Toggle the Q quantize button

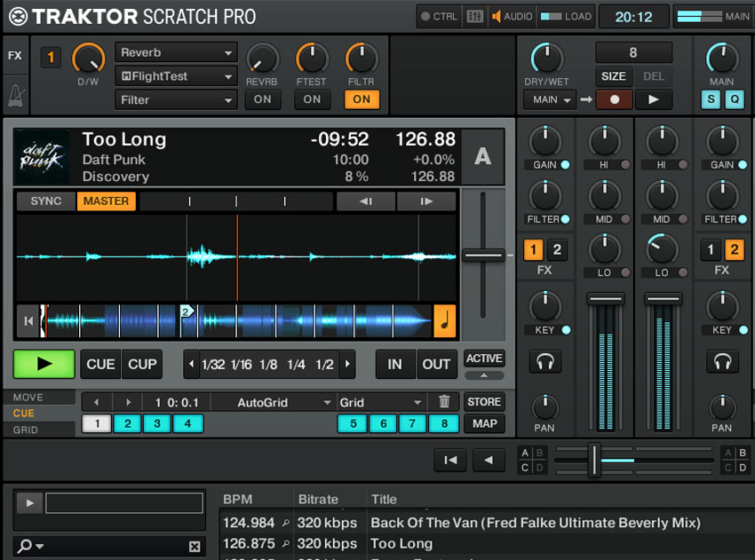click(735, 99)
